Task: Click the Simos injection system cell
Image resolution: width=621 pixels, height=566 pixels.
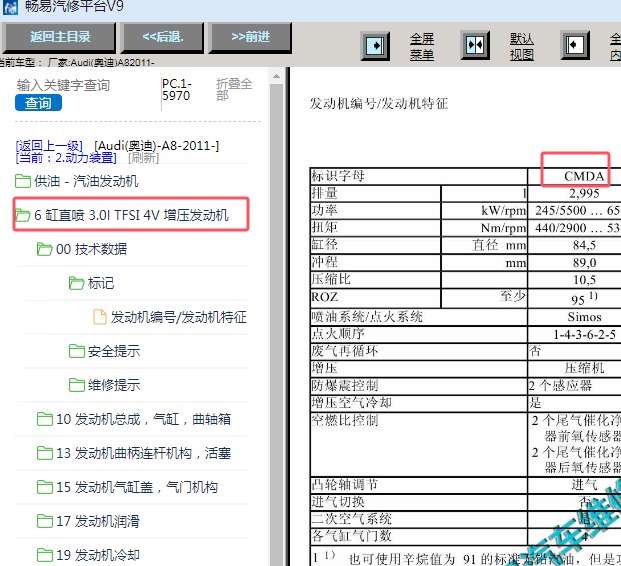Action: point(584,317)
